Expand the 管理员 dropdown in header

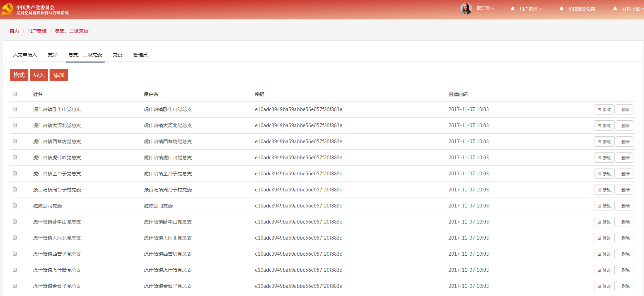(485, 8)
